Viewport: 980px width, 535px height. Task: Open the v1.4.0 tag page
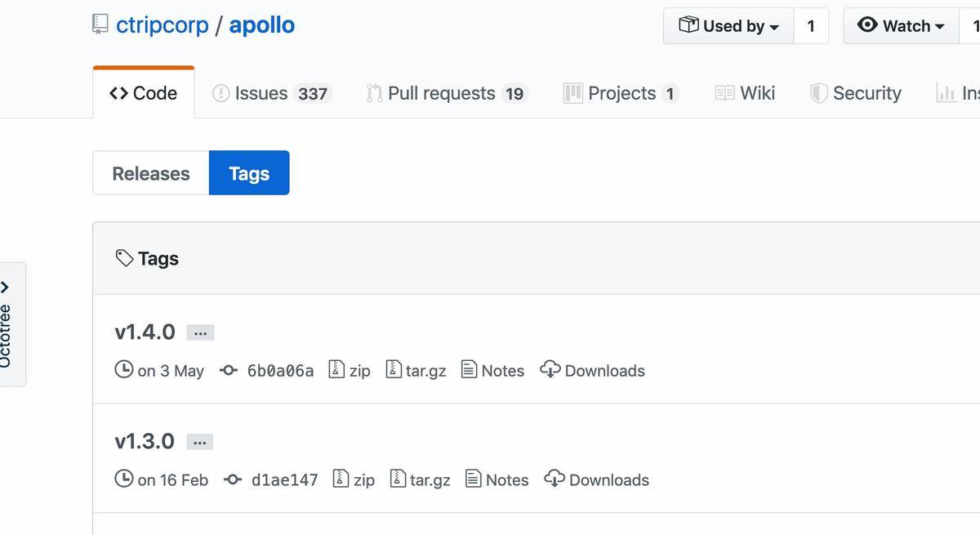pyautogui.click(x=145, y=332)
